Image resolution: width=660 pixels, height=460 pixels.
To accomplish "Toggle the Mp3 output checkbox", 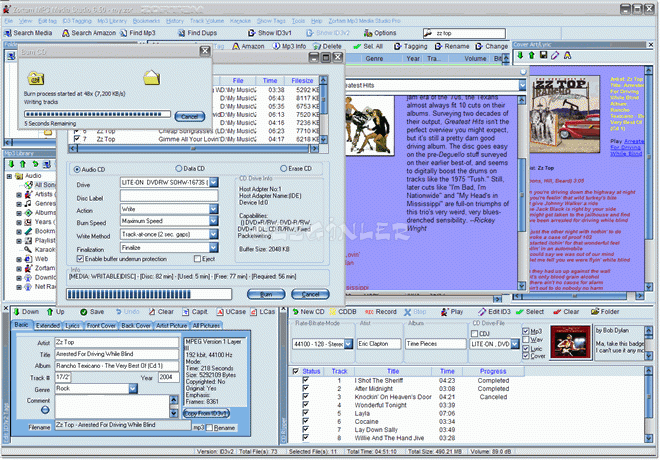I will click(526, 331).
